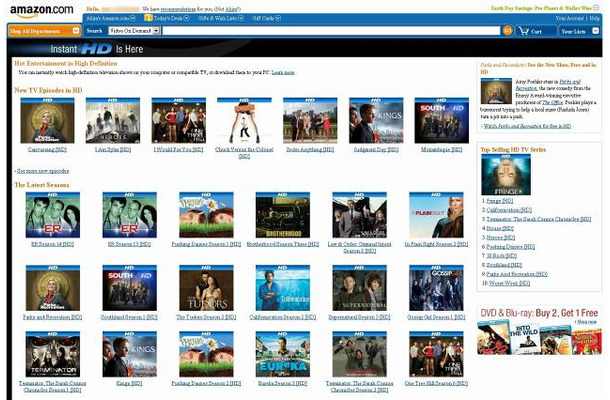Open the Gossip Girl Season 1 thumbnail
Viewport: 610px width, 400px height.
(x=436, y=288)
